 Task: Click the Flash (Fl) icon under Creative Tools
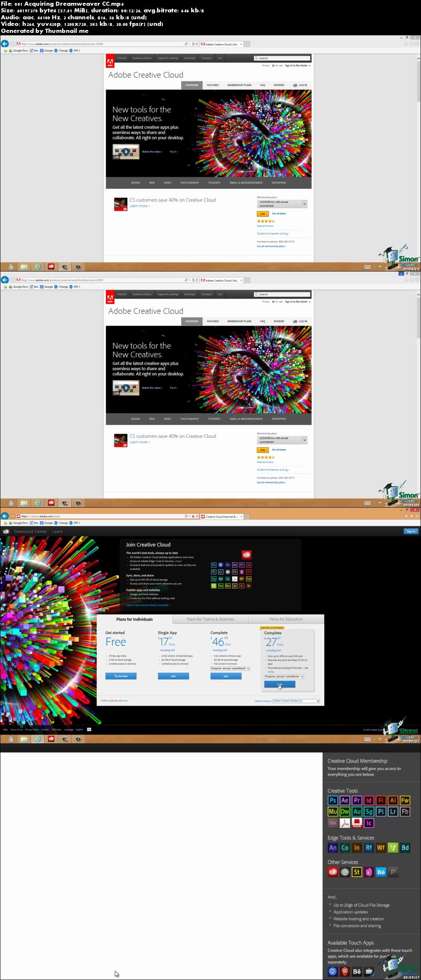[381, 800]
